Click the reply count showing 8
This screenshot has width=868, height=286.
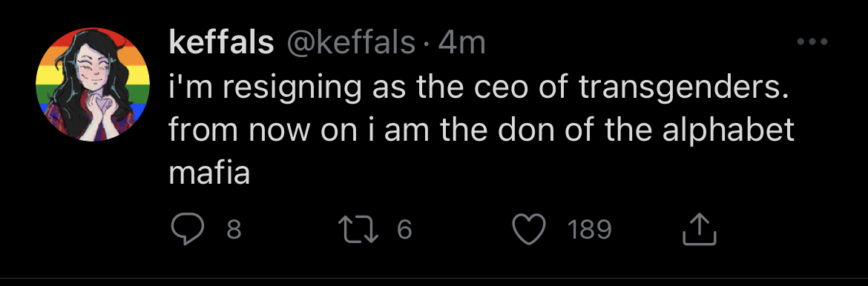pyautogui.click(x=234, y=230)
